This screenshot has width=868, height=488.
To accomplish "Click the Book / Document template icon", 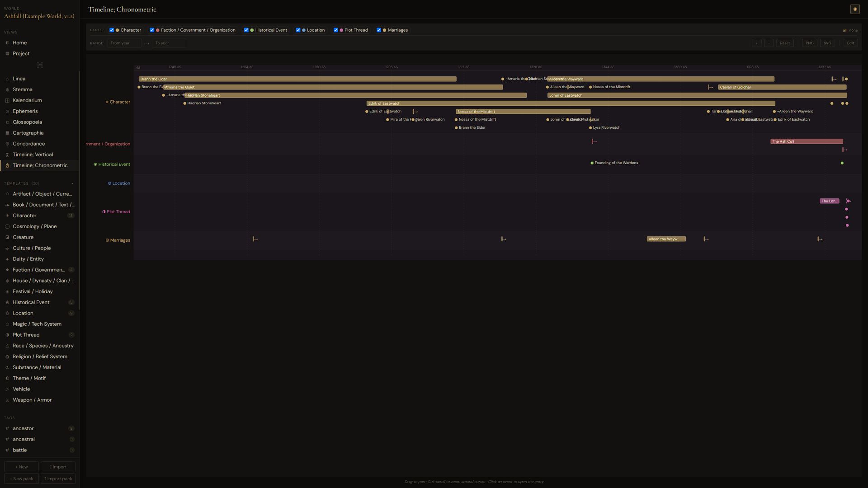I will click(x=7, y=205).
